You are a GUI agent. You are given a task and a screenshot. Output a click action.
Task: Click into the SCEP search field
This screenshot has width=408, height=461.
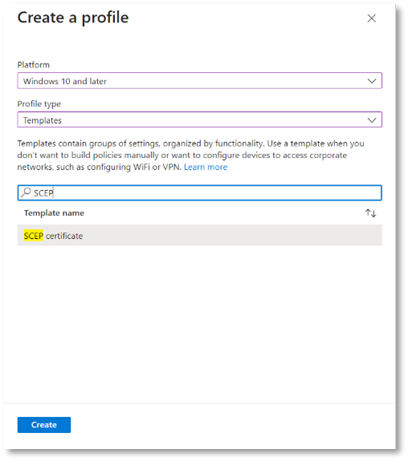coord(200,193)
